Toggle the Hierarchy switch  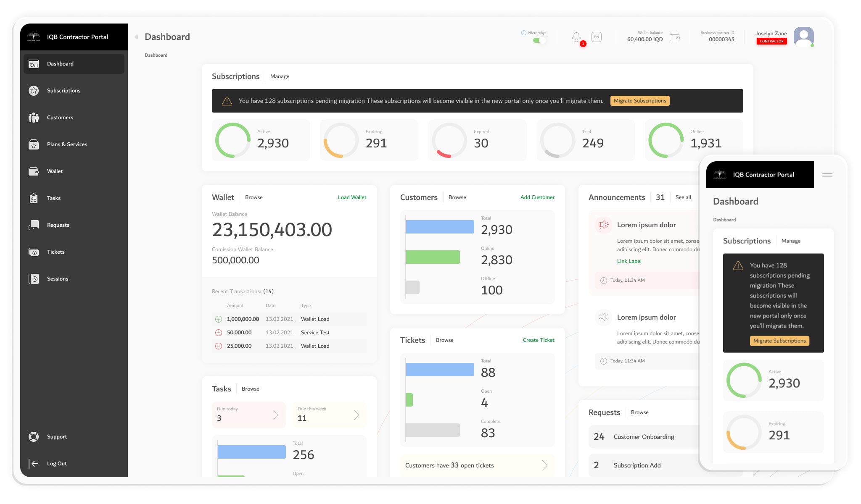pos(539,40)
